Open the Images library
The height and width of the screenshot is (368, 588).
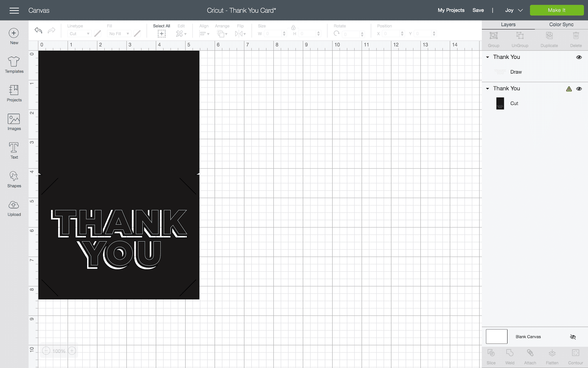(14, 119)
